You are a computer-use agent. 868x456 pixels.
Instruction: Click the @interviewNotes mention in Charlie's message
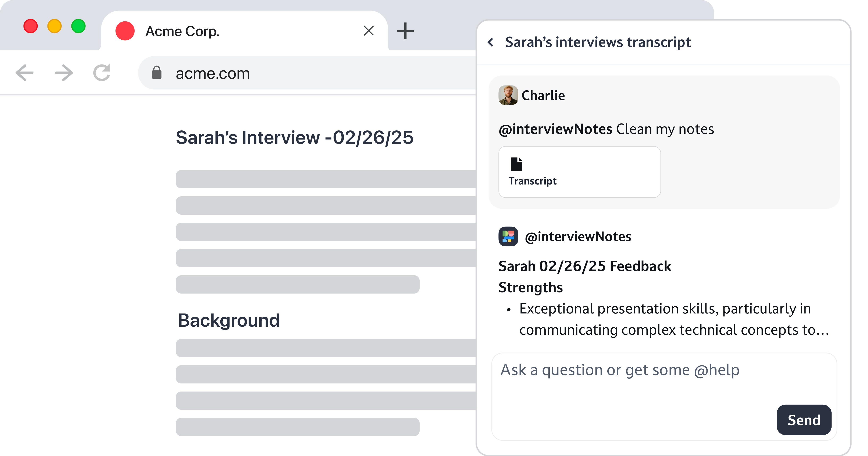click(555, 129)
